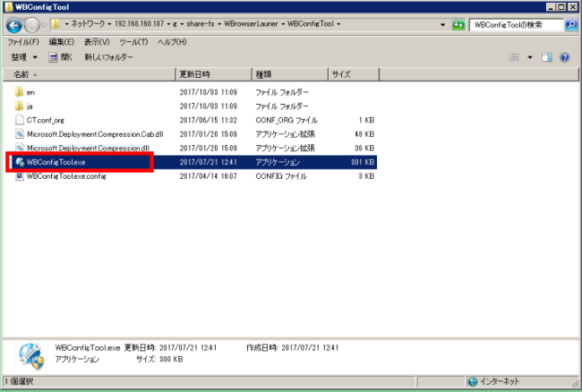
Task: Select the WBConfigTool.exe application file
Action: coord(56,162)
